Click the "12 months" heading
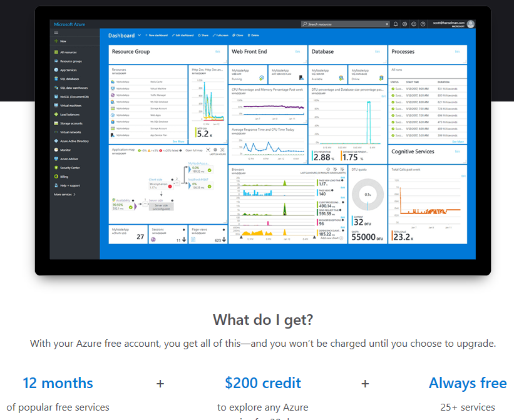Image resolution: width=514 pixels, height=420 pixels. [x=58, y=383]
